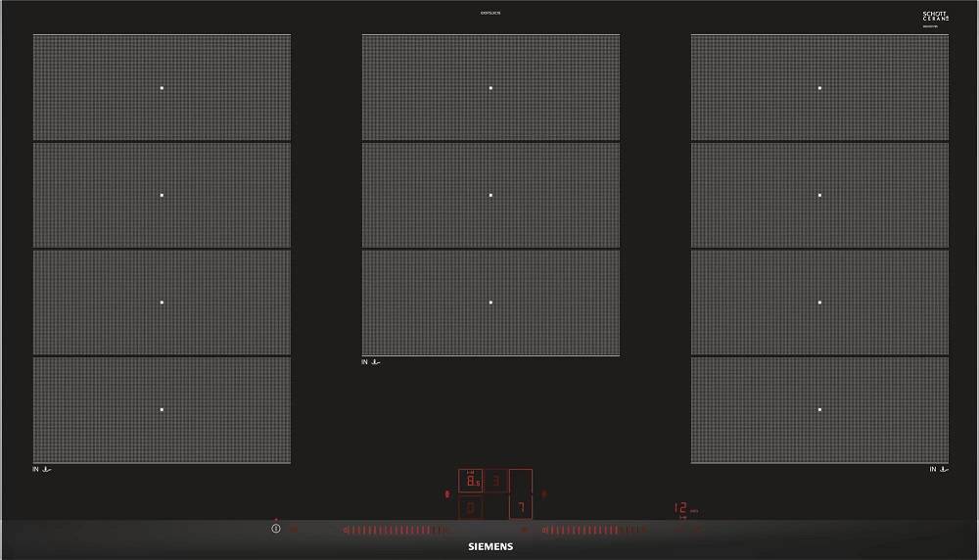Touch bottom segment of right cooking zone
The image size is (979, 560).
[819, 409]
